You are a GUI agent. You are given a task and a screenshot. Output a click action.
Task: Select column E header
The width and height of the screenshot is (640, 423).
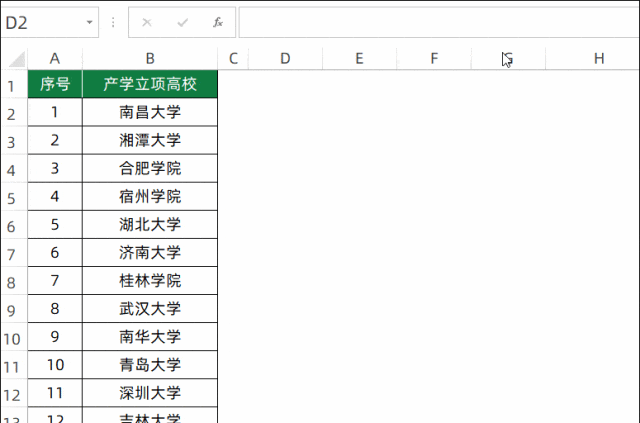(359, 59)
